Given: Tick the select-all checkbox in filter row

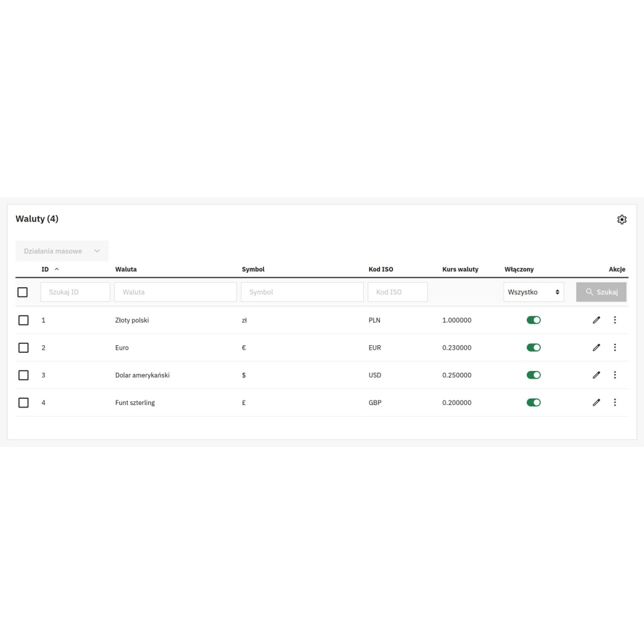Looking at the screenshot, I should 23,292.
